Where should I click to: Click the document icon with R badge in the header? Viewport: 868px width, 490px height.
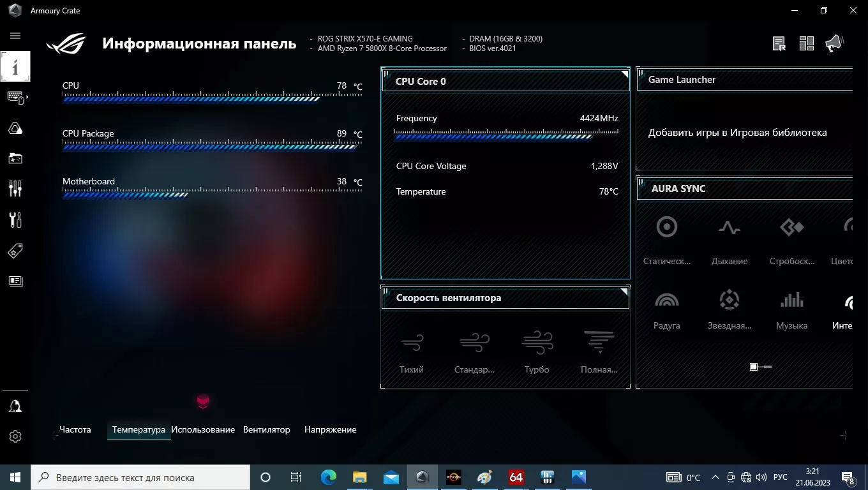(x=779, y=43)
